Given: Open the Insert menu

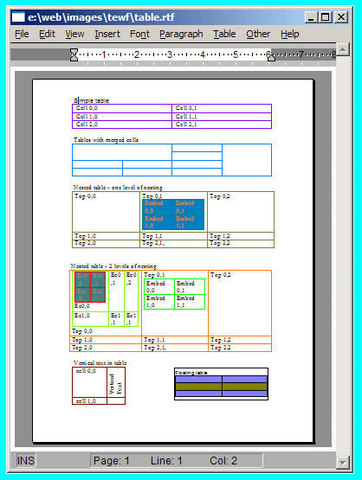Looking at the screenshot, I should [x=107, y=34].
